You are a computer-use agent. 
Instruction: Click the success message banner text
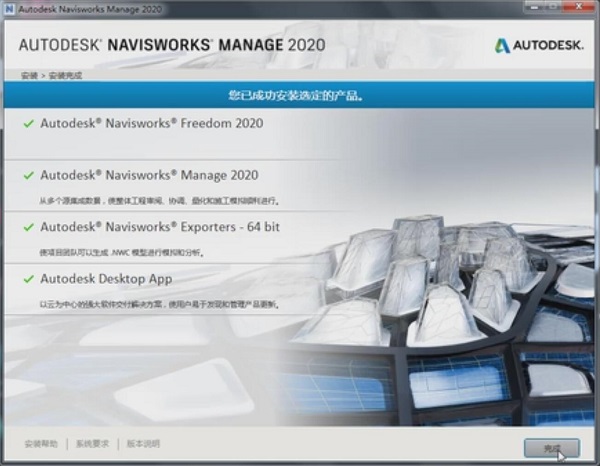[x=296, y=95]
